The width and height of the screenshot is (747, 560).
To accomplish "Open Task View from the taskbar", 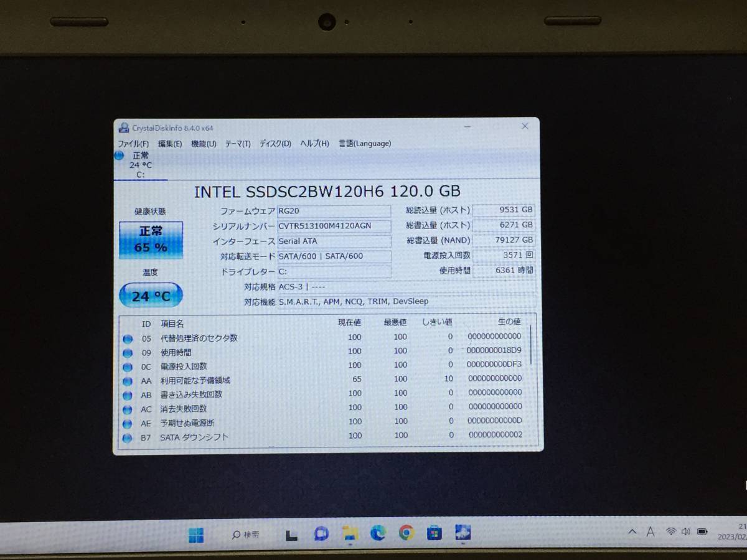I will 291,534.
